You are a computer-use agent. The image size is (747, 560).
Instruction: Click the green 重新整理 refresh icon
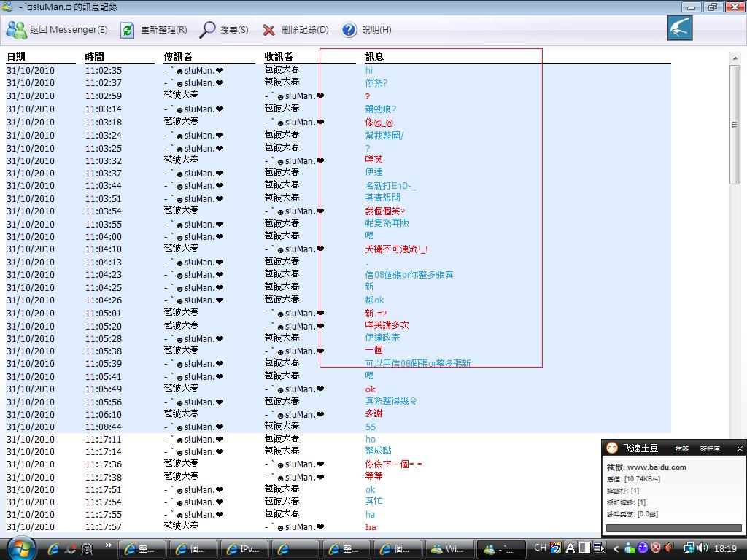click(x=128, y=30)
